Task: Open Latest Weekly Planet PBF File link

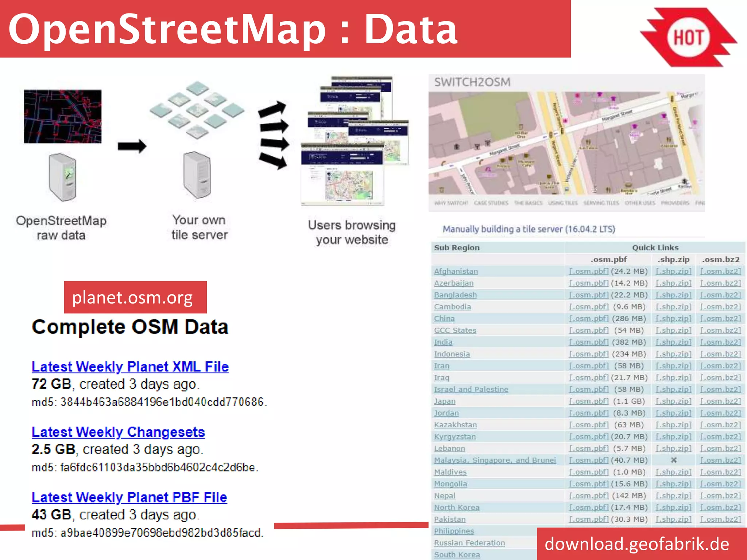Action: pyautogui.click(x=129, y=497)
